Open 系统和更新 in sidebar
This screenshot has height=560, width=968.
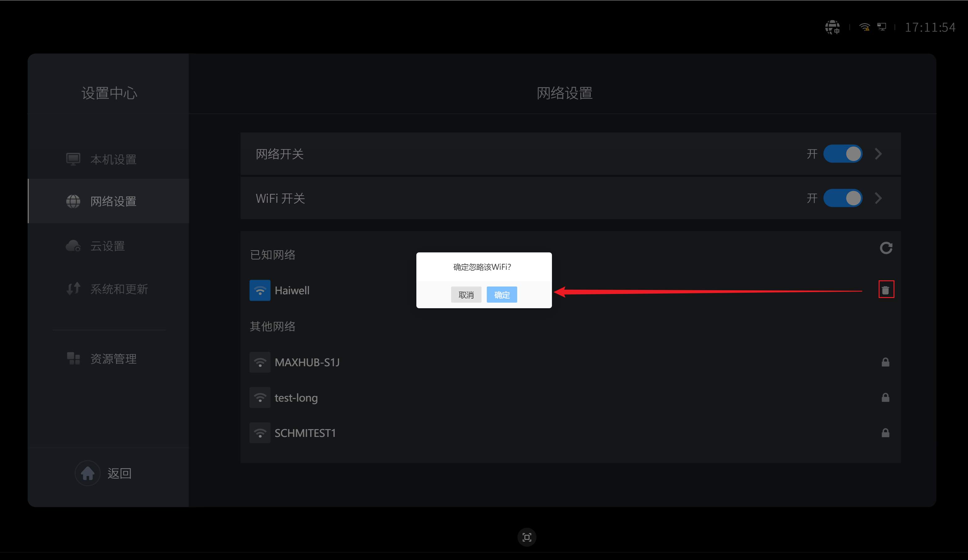point(108,289)
